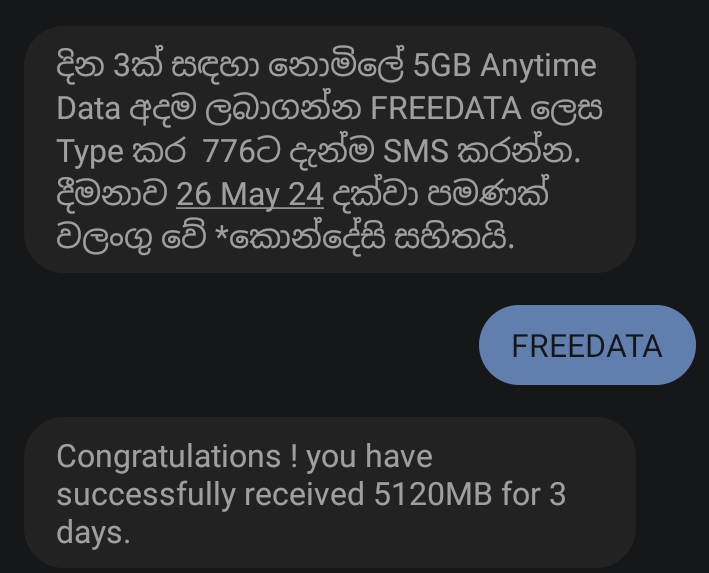
Task: Click the word FREEDATA inside the promo message
Action: pos(445,109)
